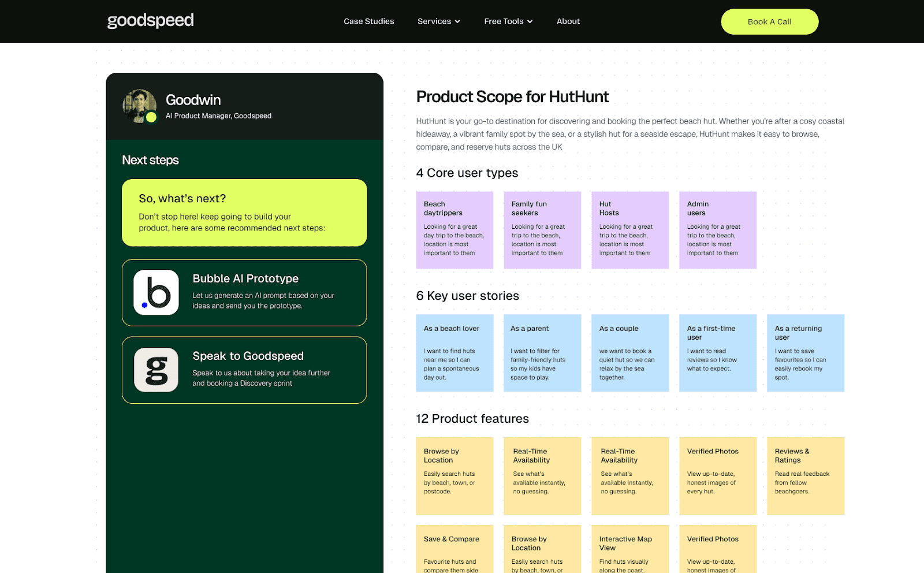Expand the Free Tools dropdown menu
This screenshot has height=573, width=924.
[x=508, y=21]
